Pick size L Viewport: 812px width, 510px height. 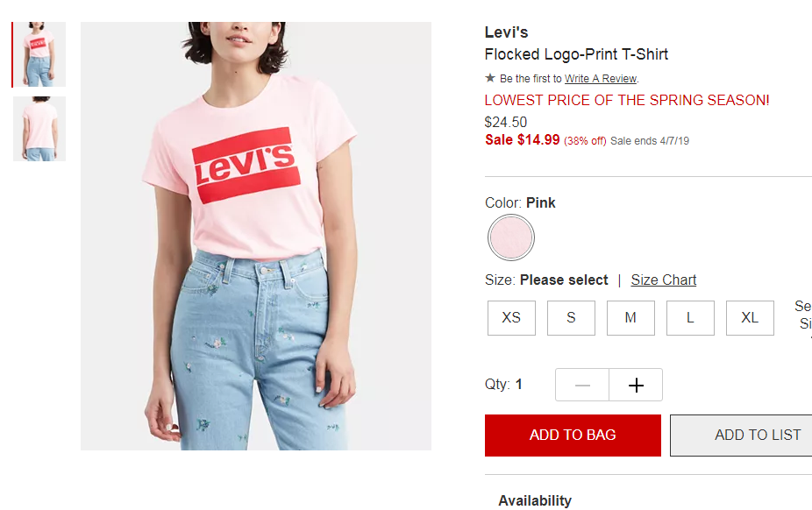[x=690, y=317]
